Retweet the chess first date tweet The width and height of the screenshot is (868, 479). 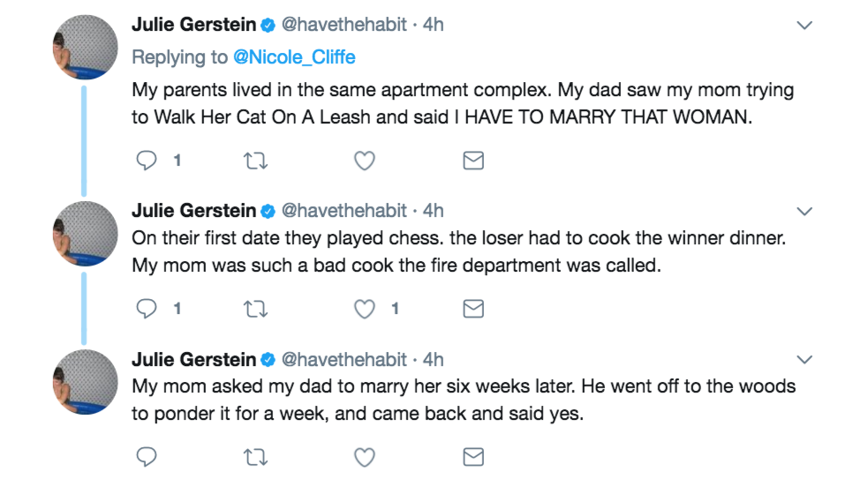point(256,309)
